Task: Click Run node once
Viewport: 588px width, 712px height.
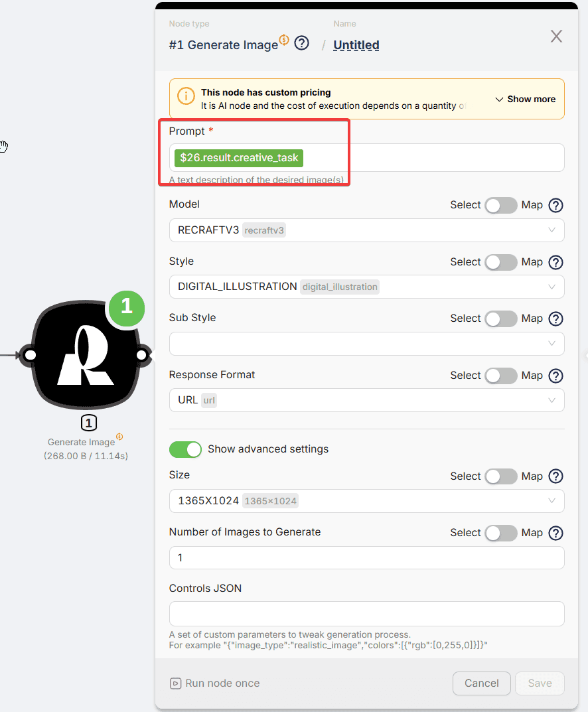Action: [x=215, y=683]
